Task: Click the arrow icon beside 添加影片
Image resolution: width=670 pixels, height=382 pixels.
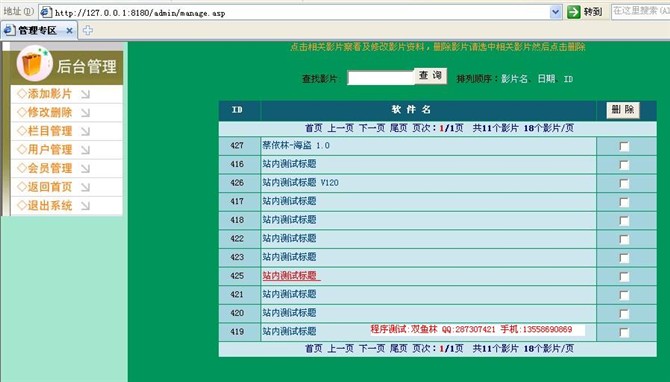Action: pyautogui.click(x=85, y=94)
